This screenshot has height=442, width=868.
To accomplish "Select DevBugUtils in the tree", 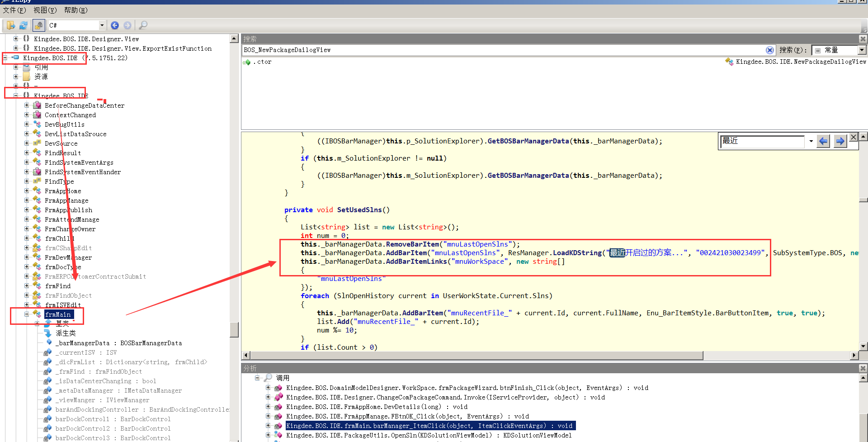I will tap(65, 124).
